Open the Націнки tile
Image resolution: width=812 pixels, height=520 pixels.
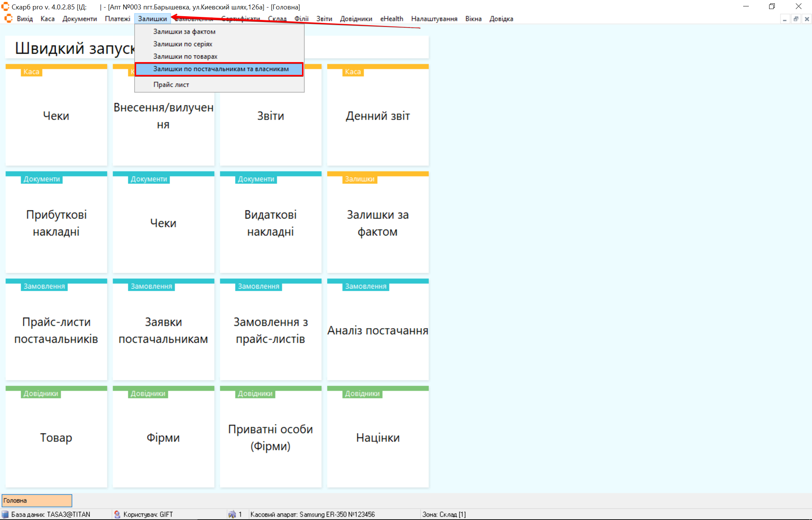(378, 438)
